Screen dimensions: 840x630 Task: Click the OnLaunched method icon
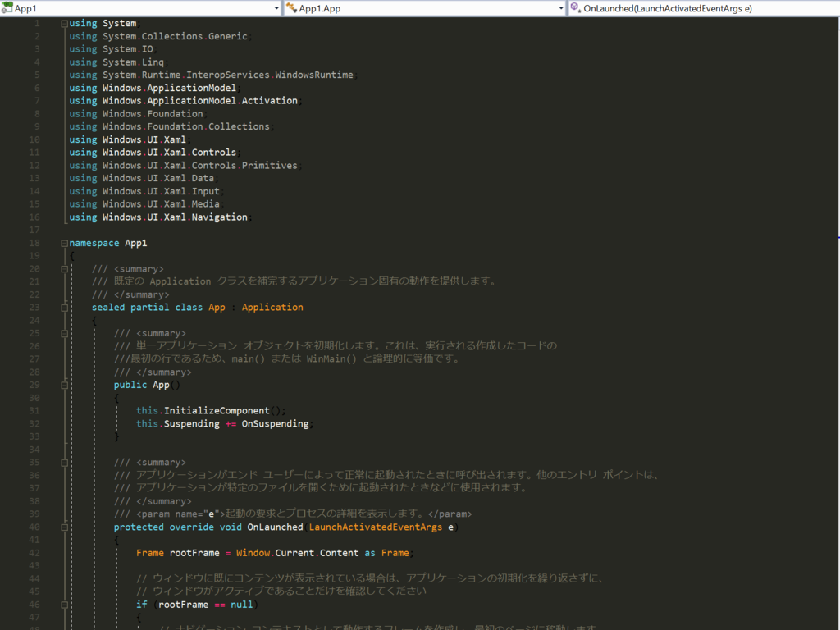point(576,7)
